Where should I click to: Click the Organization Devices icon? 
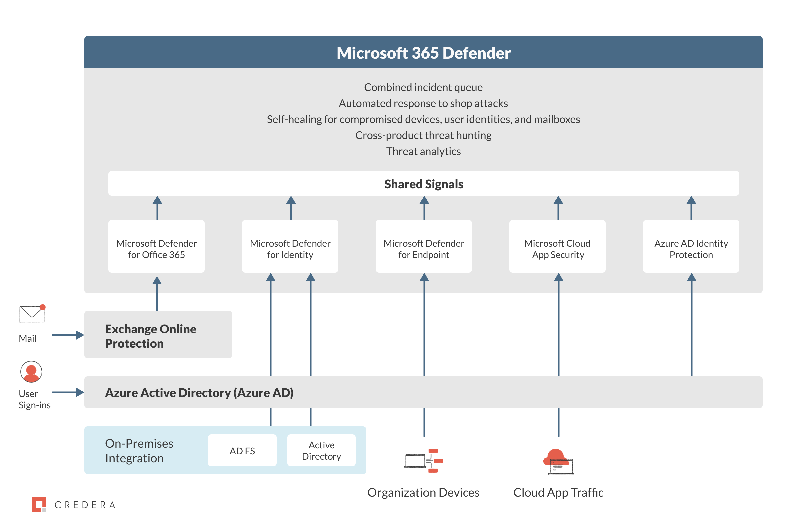(424, 461)
